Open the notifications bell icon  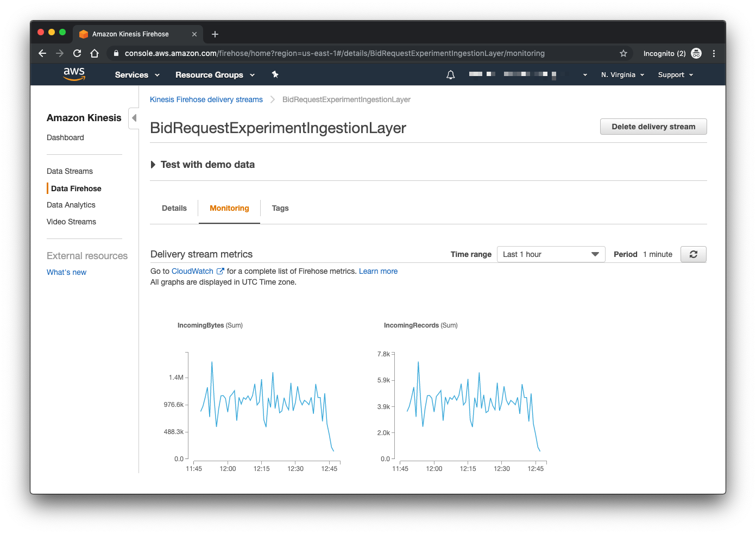click(x=450, y=75)
